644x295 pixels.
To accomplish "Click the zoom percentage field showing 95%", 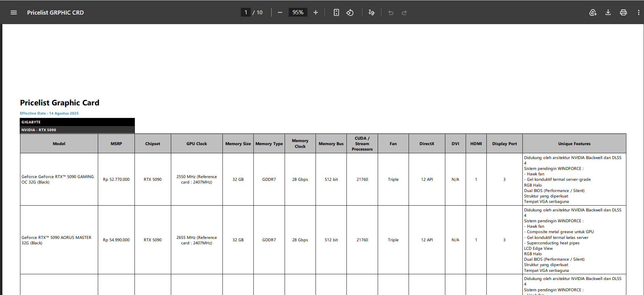I will pos(298,13).
